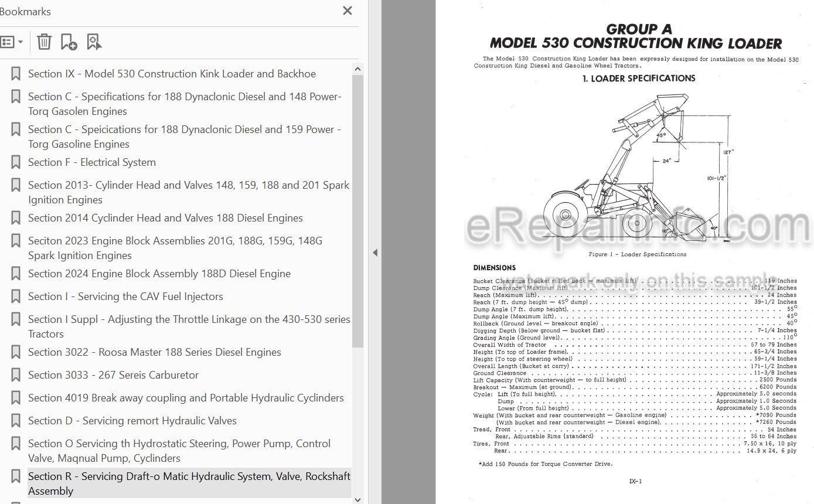The image size is (814, 504).
Task: Add a new bookmark
Action: [x=69, y=42]
